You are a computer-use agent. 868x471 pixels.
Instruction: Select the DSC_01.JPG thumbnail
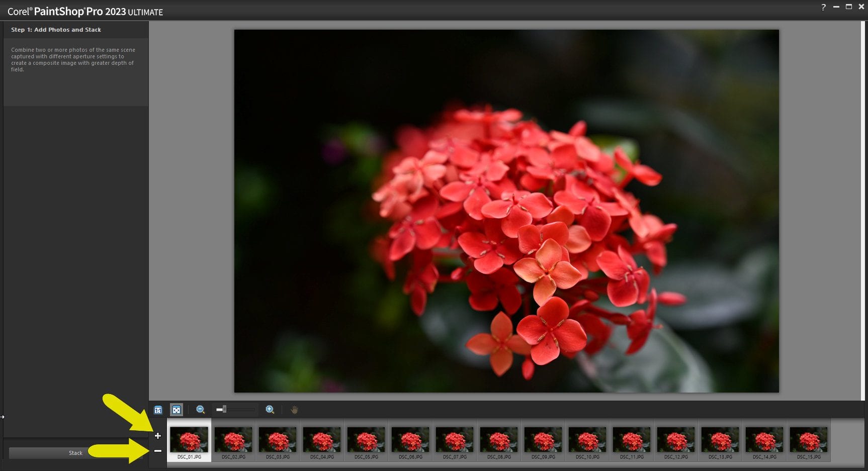tap(189, 440)
